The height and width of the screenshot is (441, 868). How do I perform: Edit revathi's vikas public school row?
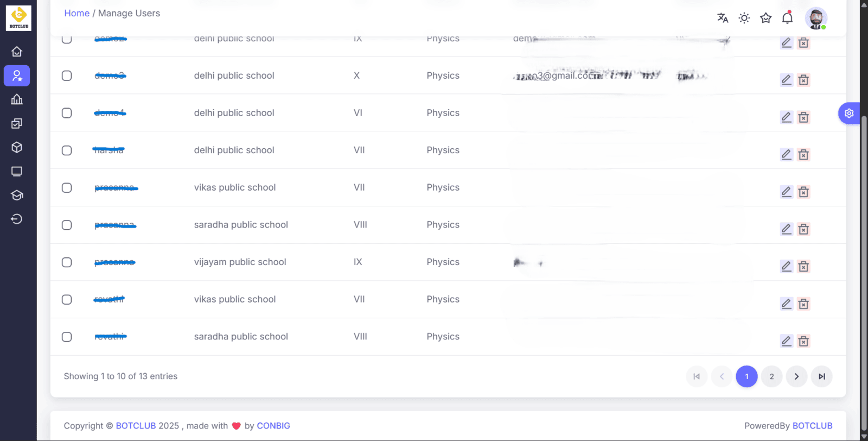[x=786, y=304]
